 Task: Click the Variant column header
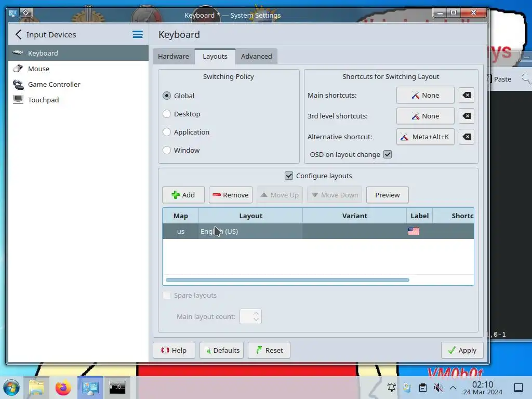(x=354, y=216)
